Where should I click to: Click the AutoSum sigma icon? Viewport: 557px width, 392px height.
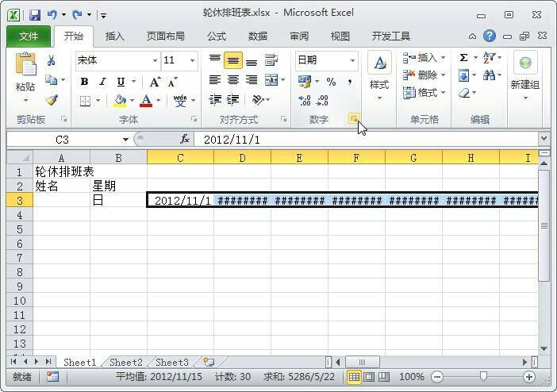coord(463,58)
